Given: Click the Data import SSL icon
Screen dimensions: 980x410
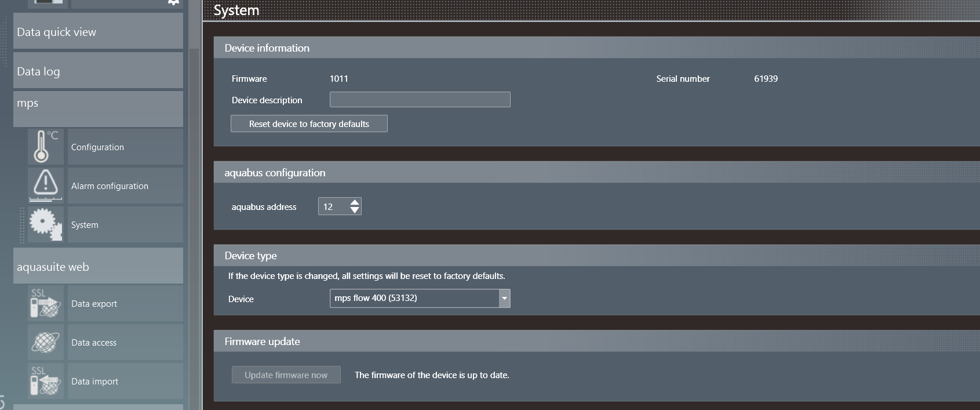Looking at the screenshot, I should (45, 381).
